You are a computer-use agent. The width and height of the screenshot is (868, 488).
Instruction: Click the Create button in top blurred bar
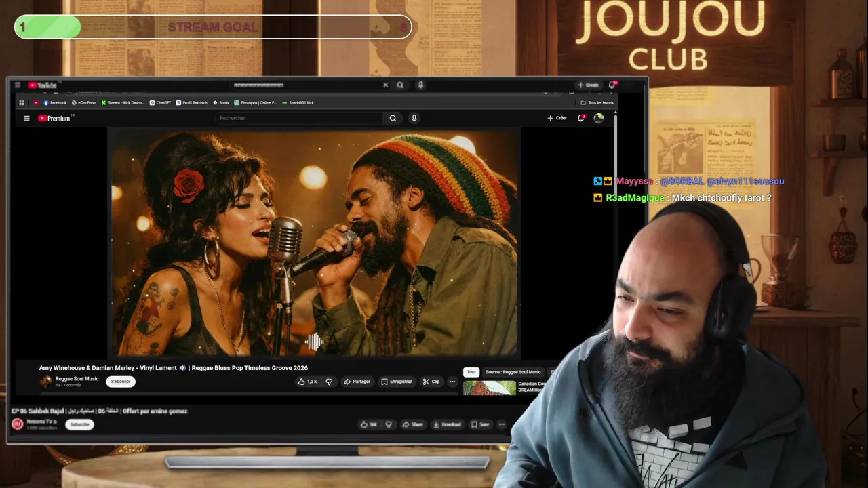[588, 85]
